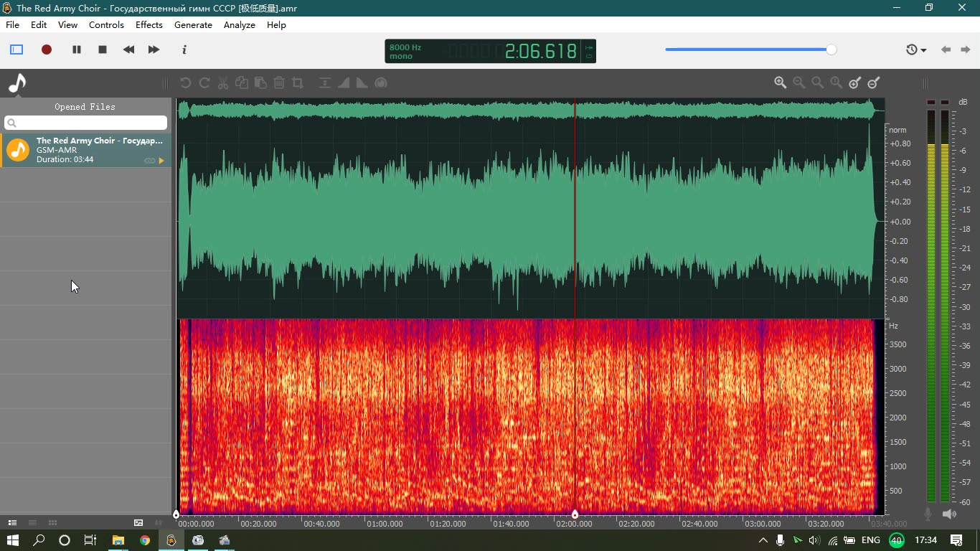Click the play arrow on file entry
This screenshot has height=551, width=980.
click(161, 161)
